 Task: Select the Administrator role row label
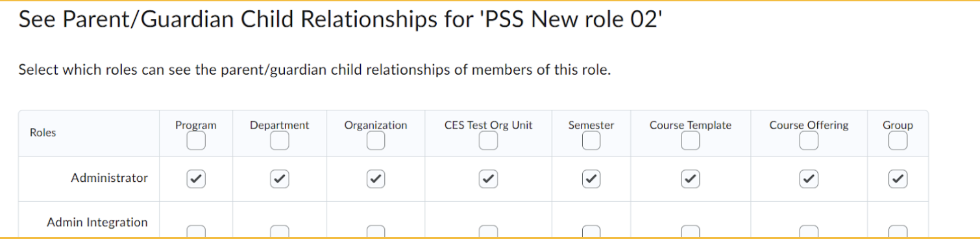pos(110,177)
